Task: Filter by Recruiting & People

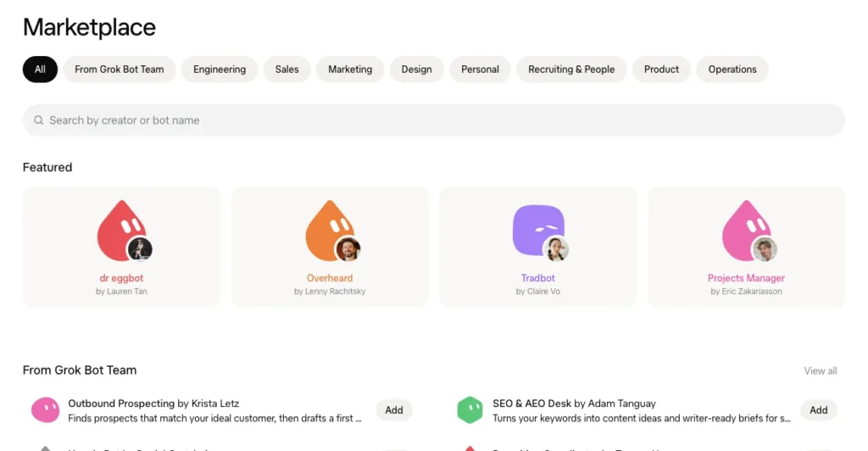Action: (571, 70)
